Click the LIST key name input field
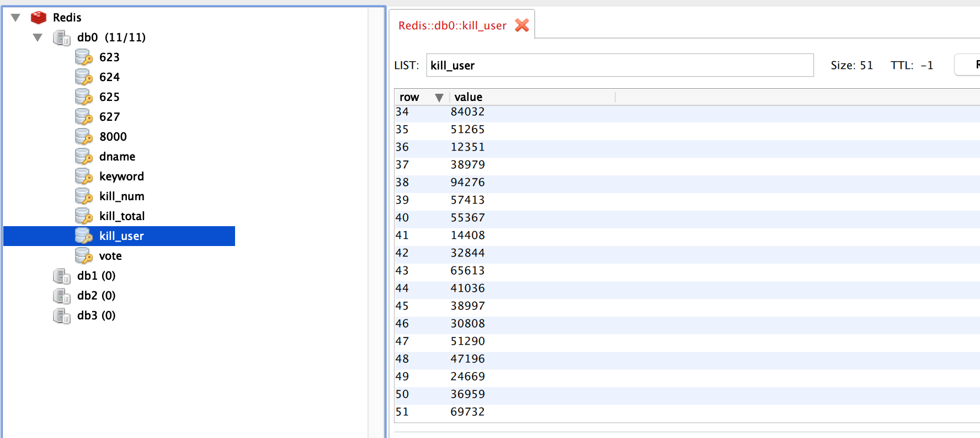 click(620, 65)
